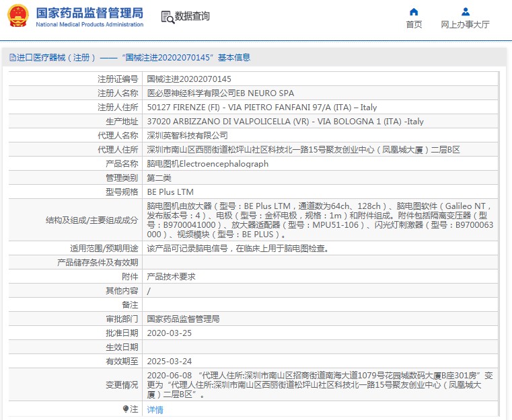Select product name 脑电图机Electroencephalograph
Image resolution: width=512 pixels, height=420 pixels.
[208, 164]
